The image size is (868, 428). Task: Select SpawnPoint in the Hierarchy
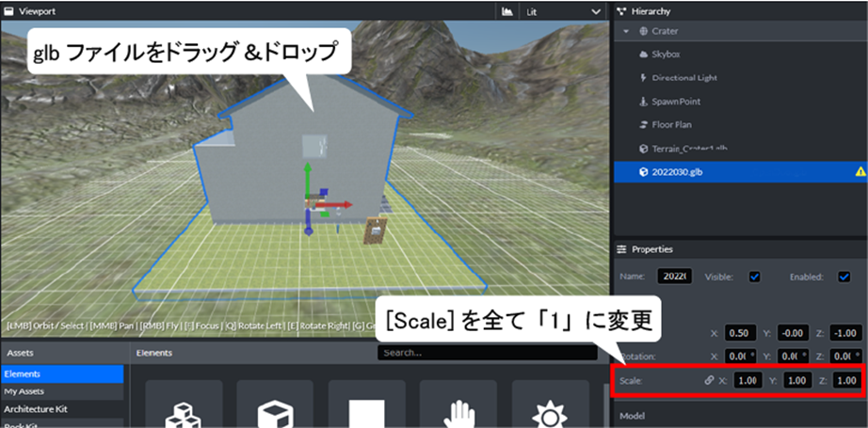[x=676, y=101]
